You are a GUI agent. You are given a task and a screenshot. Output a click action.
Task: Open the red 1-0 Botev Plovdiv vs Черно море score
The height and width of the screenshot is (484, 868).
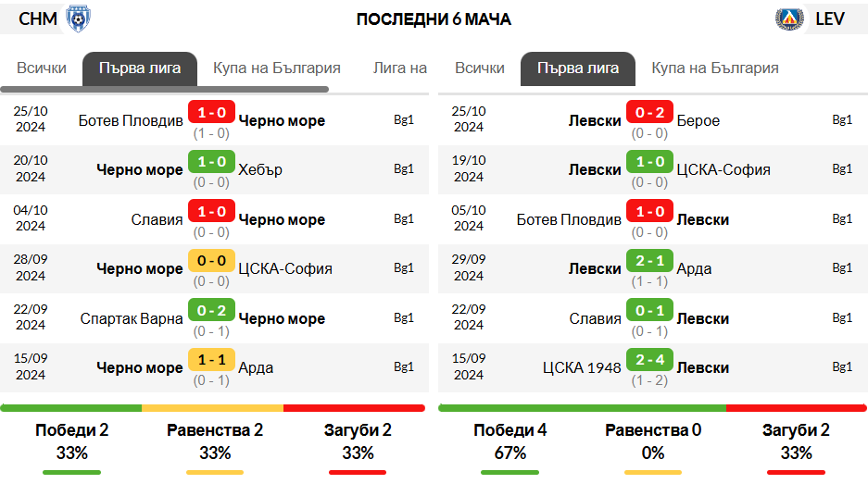[x=211, y=112]
